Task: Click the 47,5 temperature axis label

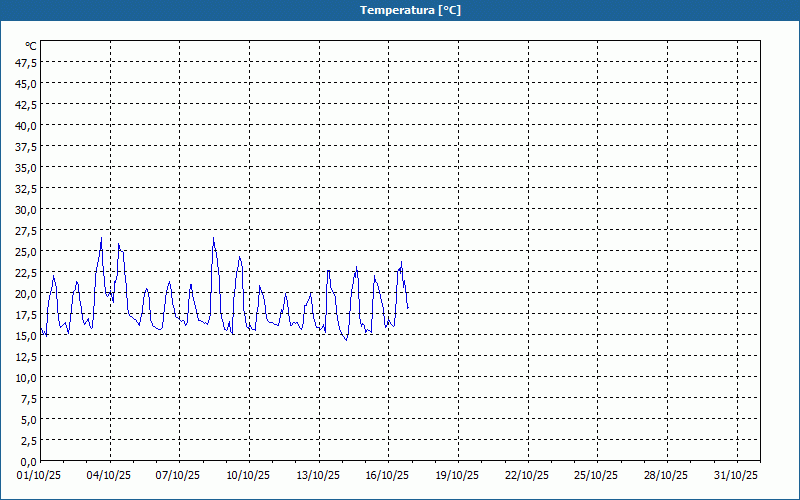Action: pos(26,62)
